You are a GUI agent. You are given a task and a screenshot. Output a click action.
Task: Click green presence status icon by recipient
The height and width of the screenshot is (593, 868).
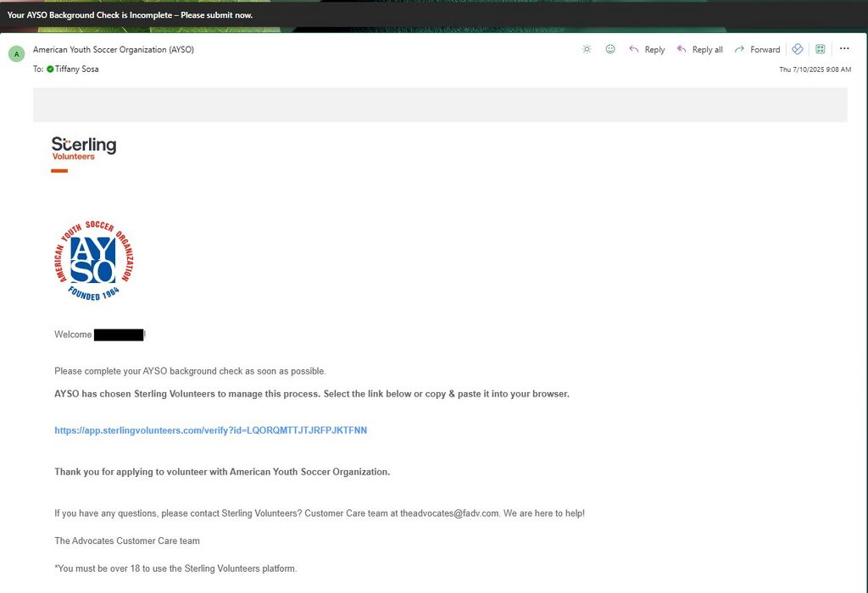[50, 69]
